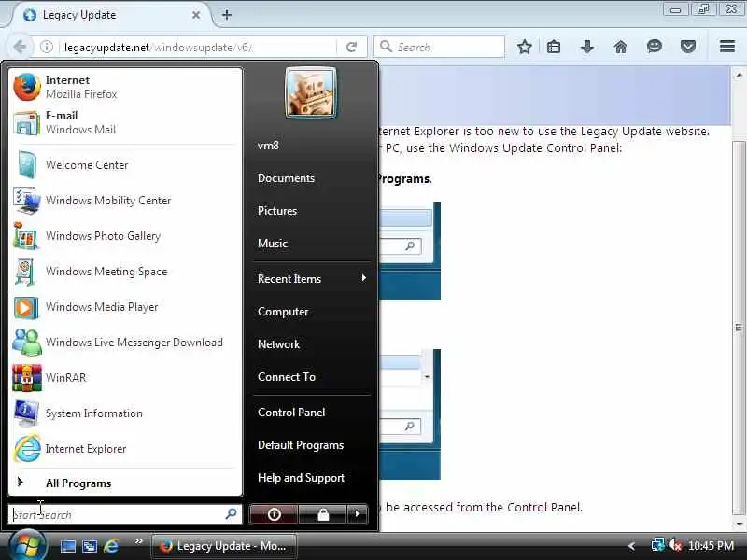
Task: Click the muted volume tray icon
Action: pyautogui.click(x=675, y=545)
